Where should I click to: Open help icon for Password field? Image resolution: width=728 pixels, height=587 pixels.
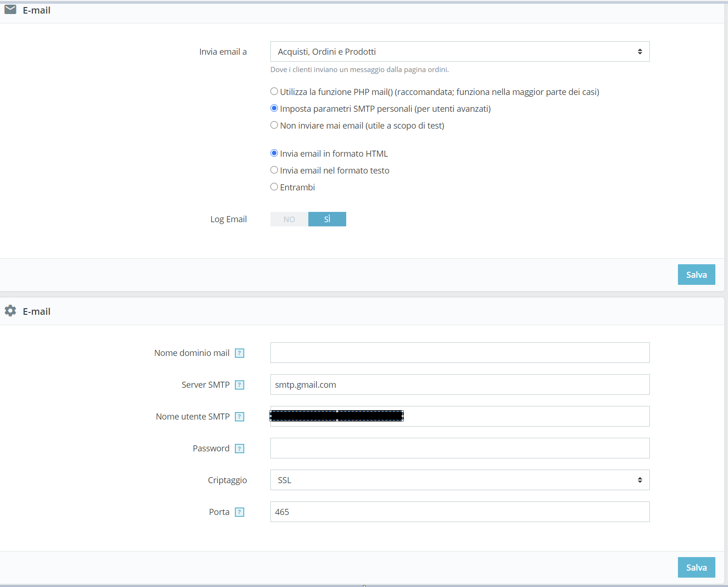240,449
